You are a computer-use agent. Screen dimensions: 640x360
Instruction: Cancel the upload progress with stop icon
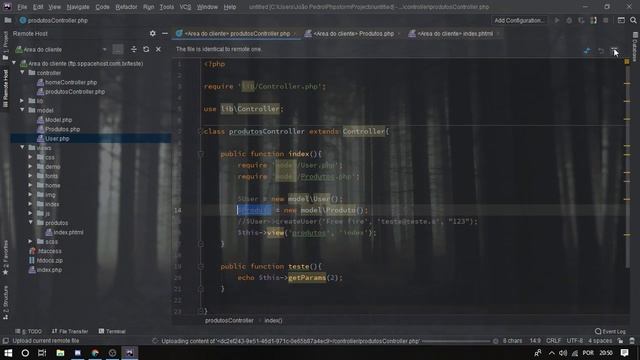coord(496,341)
